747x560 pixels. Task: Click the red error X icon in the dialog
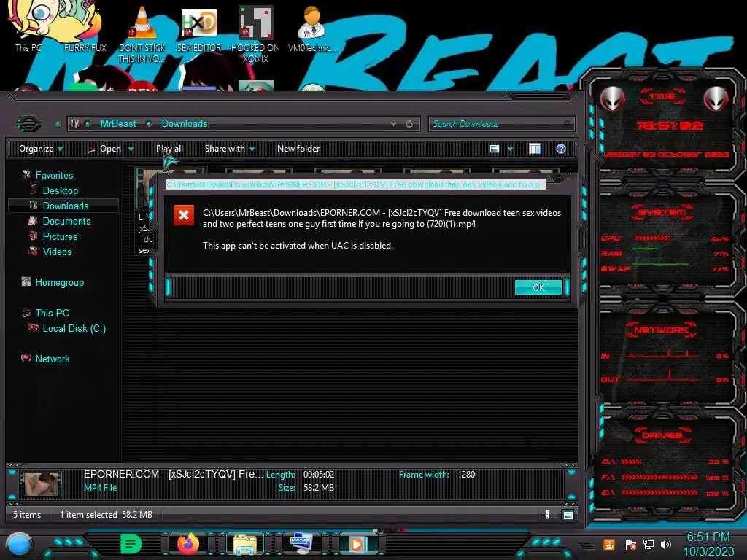(x=183, y=215)
